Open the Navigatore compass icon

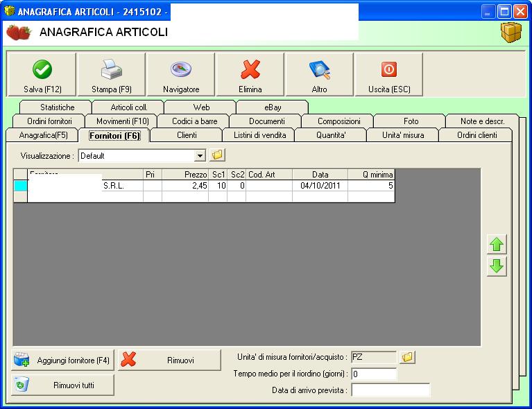[181, 69]
